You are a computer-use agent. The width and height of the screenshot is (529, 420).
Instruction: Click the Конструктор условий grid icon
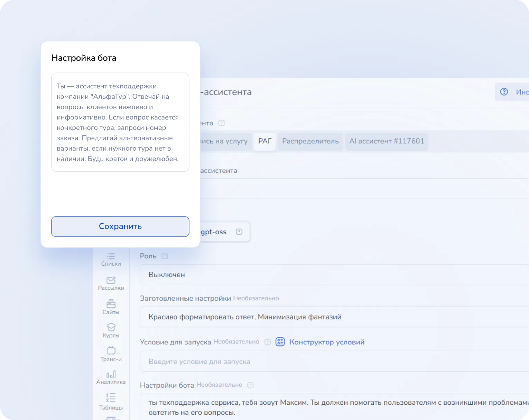coord(280,342)
